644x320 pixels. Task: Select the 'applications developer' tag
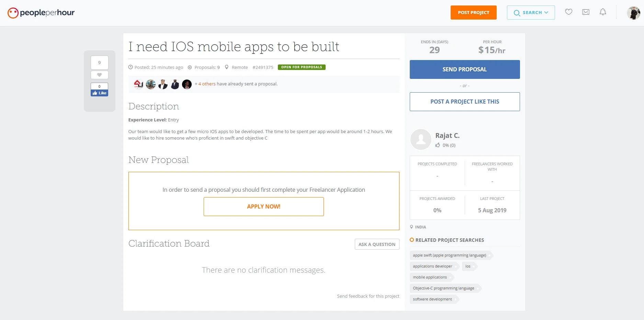point(434,266)
